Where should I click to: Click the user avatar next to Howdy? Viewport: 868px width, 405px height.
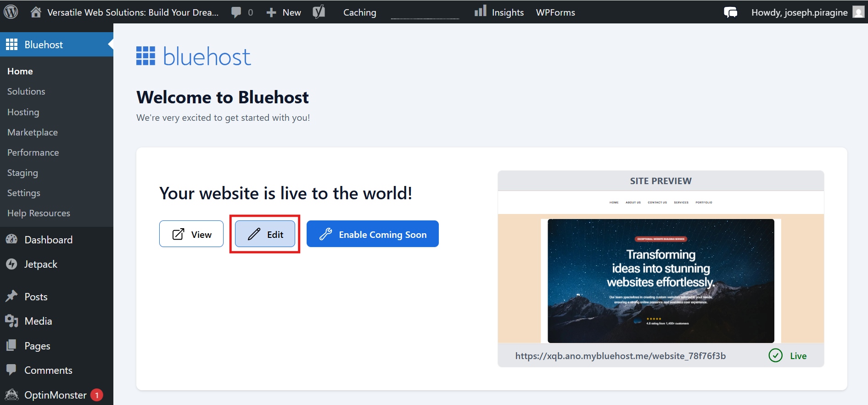click(858, 12)
